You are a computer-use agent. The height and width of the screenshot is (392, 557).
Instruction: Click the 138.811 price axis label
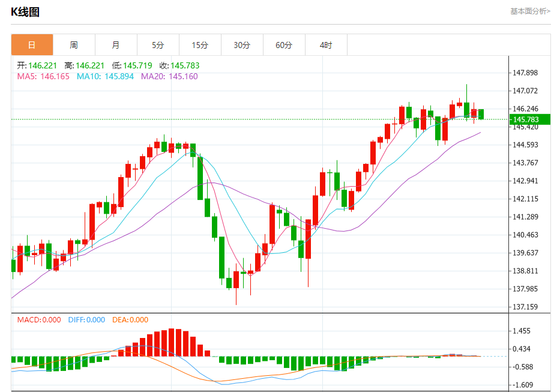point(525,271)
